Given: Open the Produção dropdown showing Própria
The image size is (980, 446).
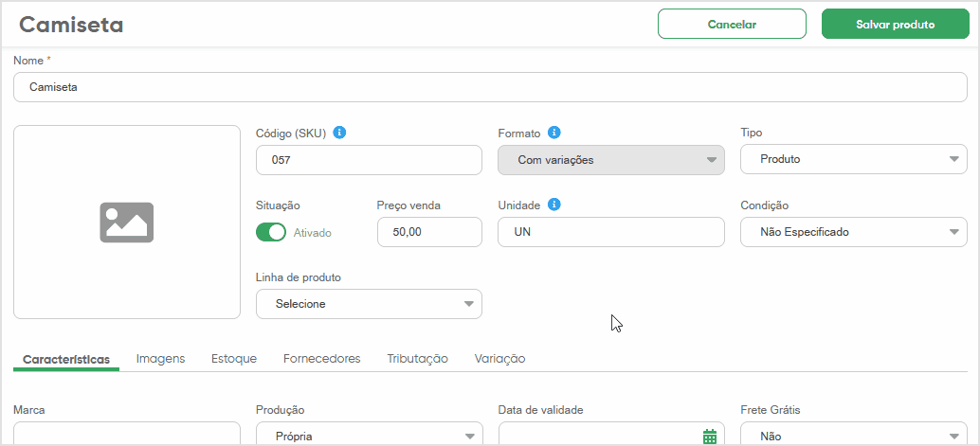Looking at the screenshot, I should point(370,434).
